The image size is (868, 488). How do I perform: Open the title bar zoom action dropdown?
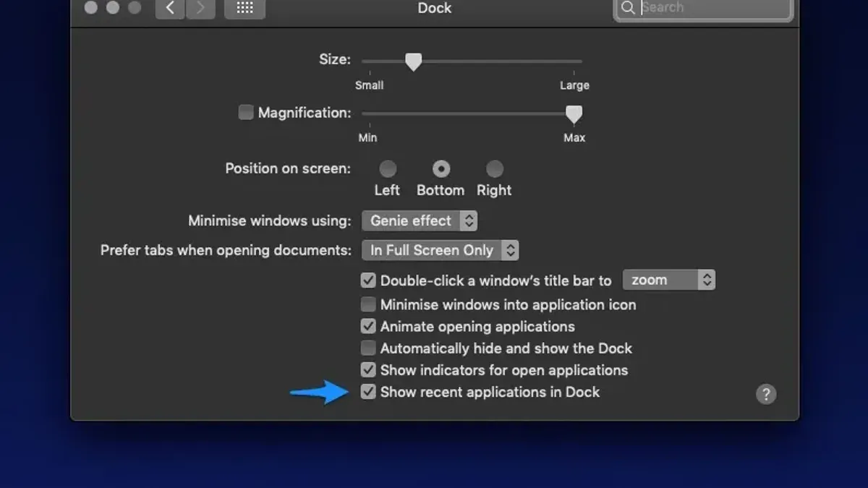(669, 280)
